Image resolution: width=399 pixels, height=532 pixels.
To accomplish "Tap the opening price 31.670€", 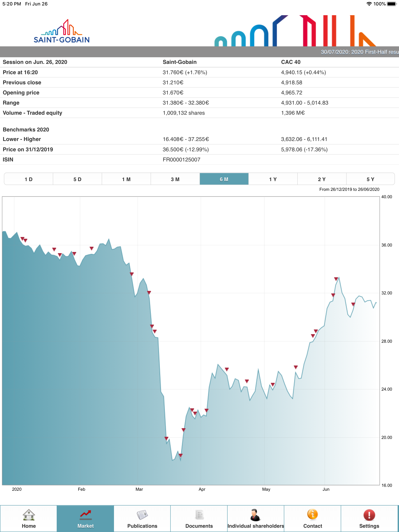I will (x=173, y=93).
